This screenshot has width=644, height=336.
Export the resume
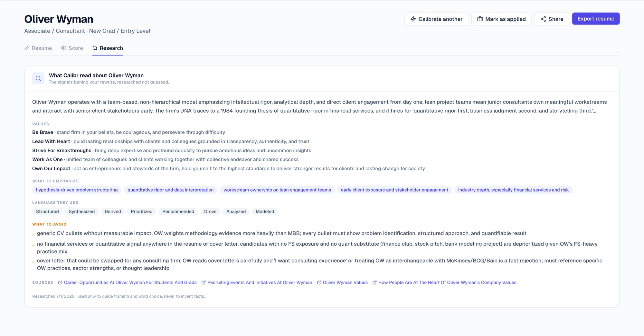[x=596, y=19]
